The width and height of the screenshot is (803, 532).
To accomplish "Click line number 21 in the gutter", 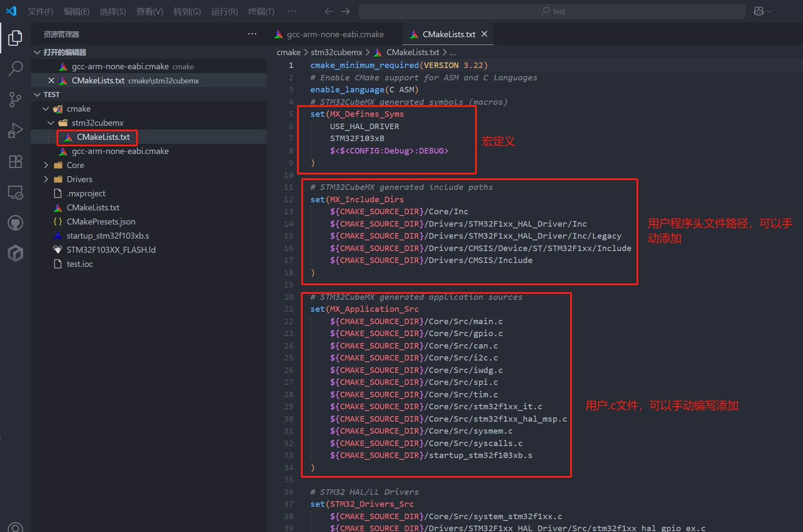I will click(x=289, y=309).
